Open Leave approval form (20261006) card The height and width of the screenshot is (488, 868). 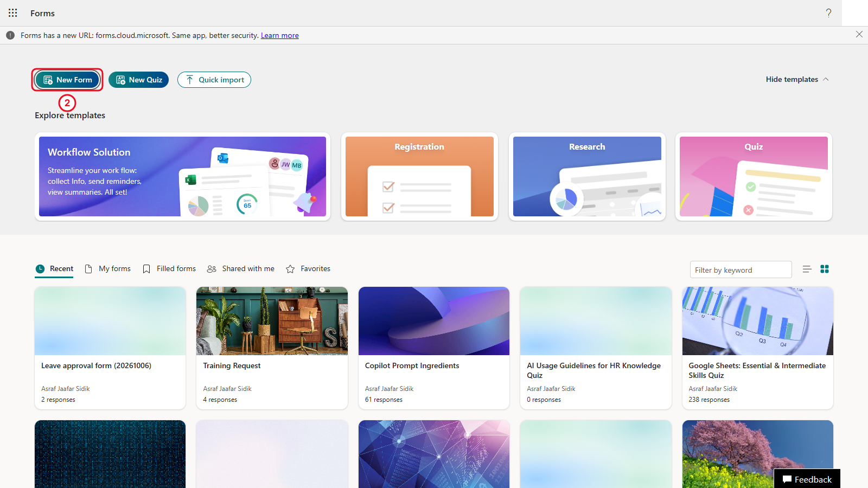pyautogui.click(x=110, y=348)
